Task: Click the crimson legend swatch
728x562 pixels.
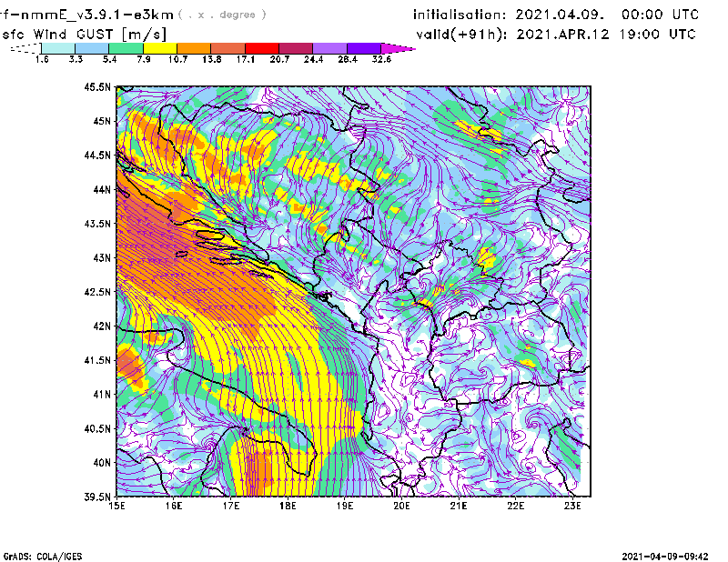Action: click(296, 48)
